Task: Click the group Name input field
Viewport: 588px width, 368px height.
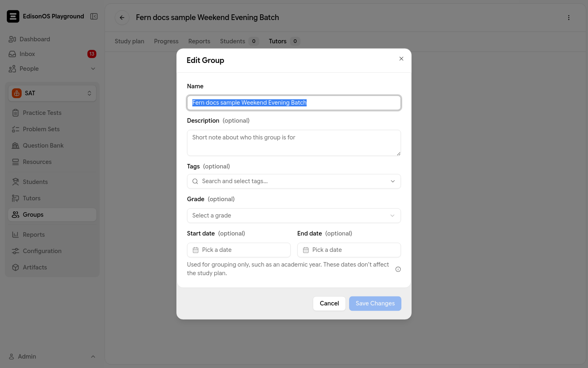Action: (294, 103)
